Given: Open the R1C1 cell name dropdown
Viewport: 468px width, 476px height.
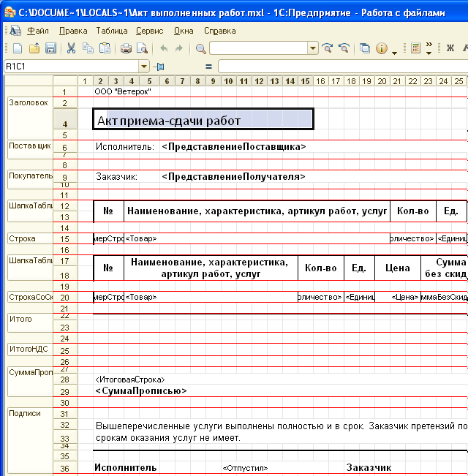Looking at the screenshot, I should (144, 67).
